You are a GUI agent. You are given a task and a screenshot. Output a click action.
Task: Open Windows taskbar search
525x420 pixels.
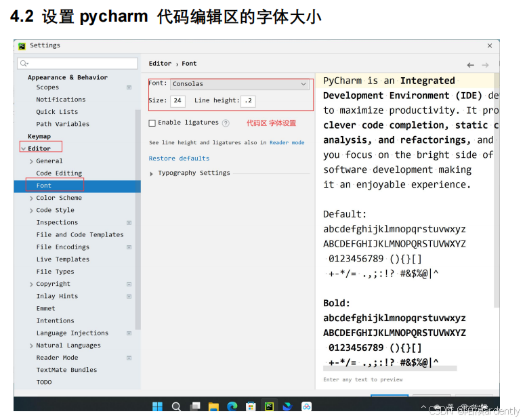click(x=176, y=406)
